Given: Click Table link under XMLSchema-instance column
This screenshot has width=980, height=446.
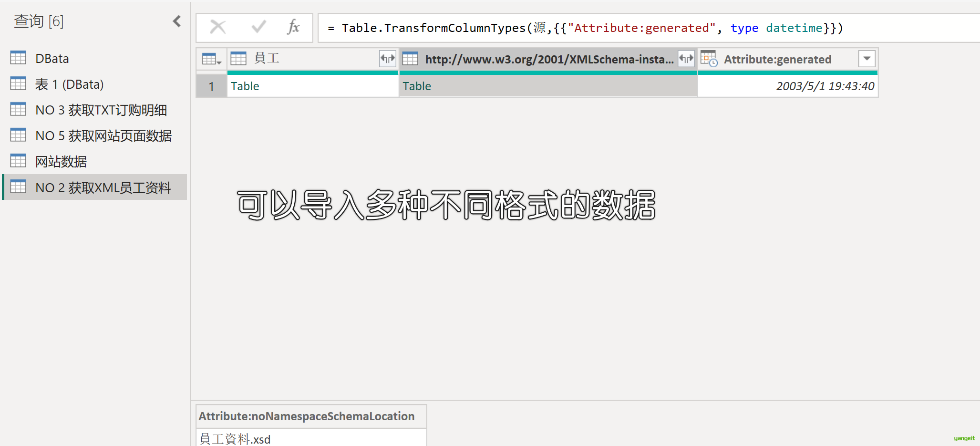Looking at the screenshot, I should pos(417,86).
